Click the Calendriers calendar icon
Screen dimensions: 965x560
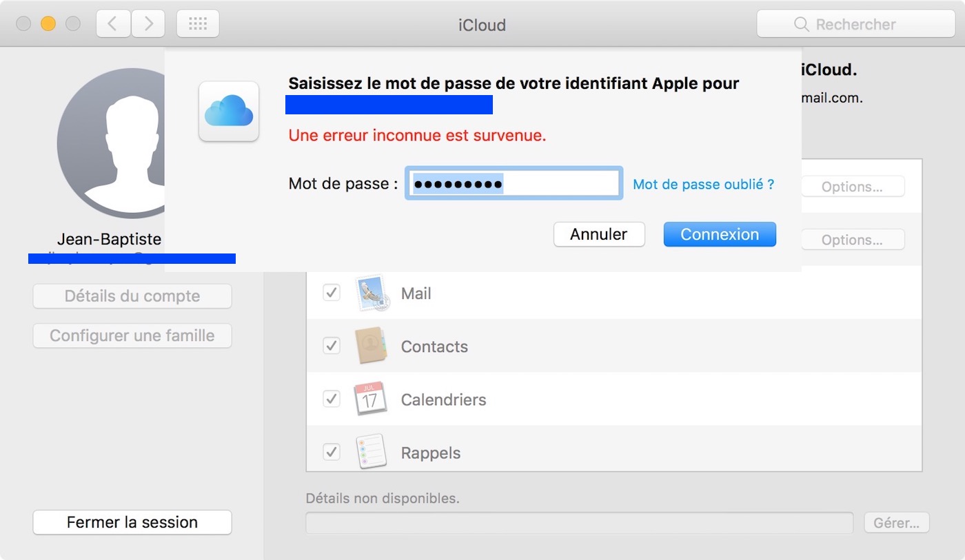click(371, 399)
